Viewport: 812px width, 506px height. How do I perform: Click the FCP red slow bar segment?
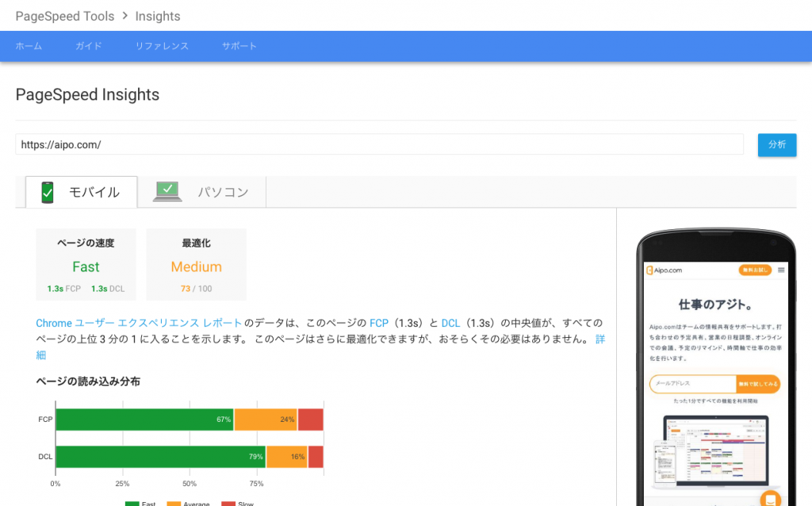pos(311,420)
